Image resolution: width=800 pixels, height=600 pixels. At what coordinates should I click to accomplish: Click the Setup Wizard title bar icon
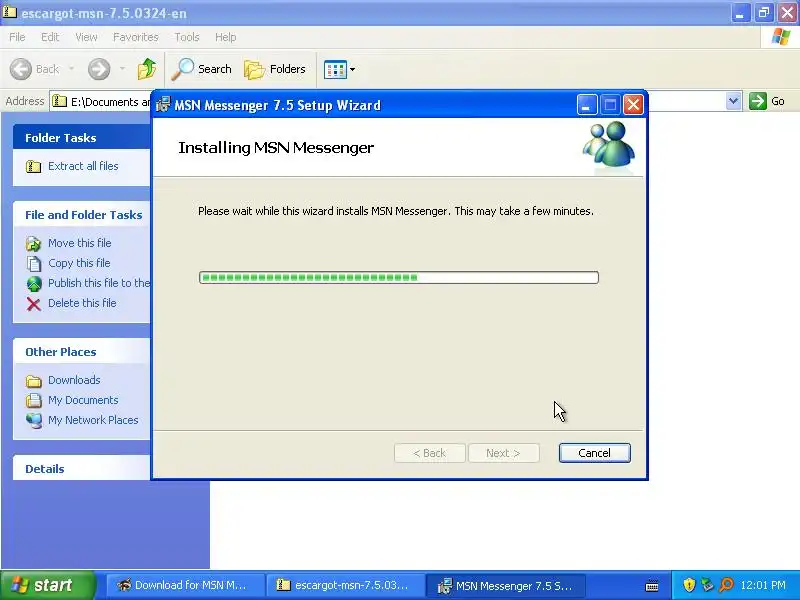(163, 105)
